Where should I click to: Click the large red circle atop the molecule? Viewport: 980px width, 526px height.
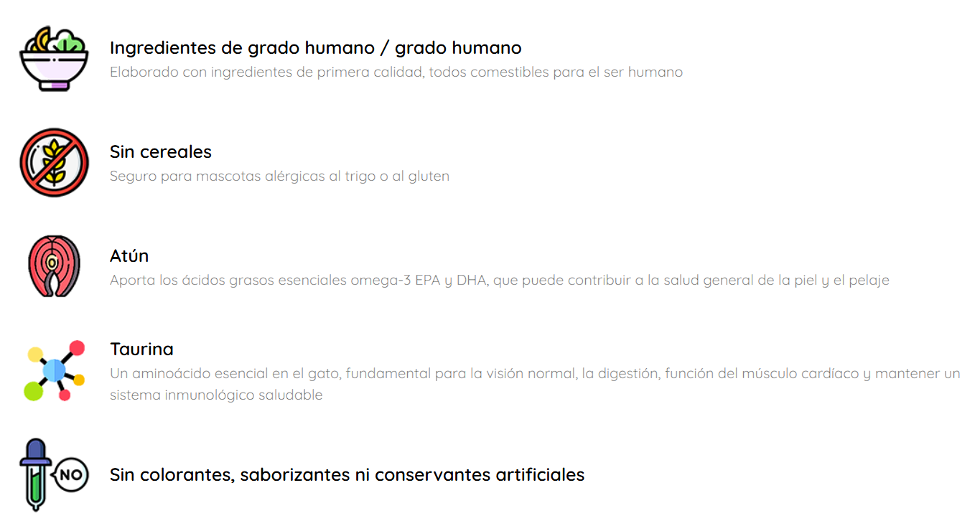[x=76, y=349]
